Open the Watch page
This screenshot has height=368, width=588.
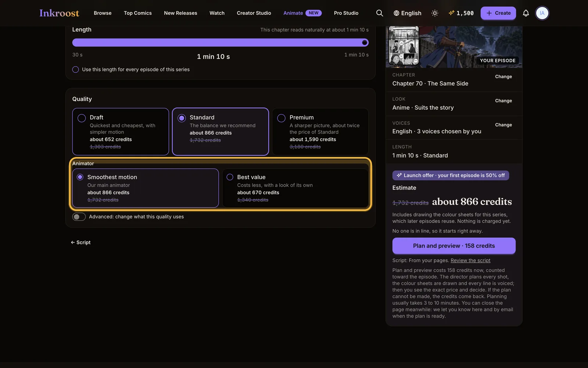point(217,13)
